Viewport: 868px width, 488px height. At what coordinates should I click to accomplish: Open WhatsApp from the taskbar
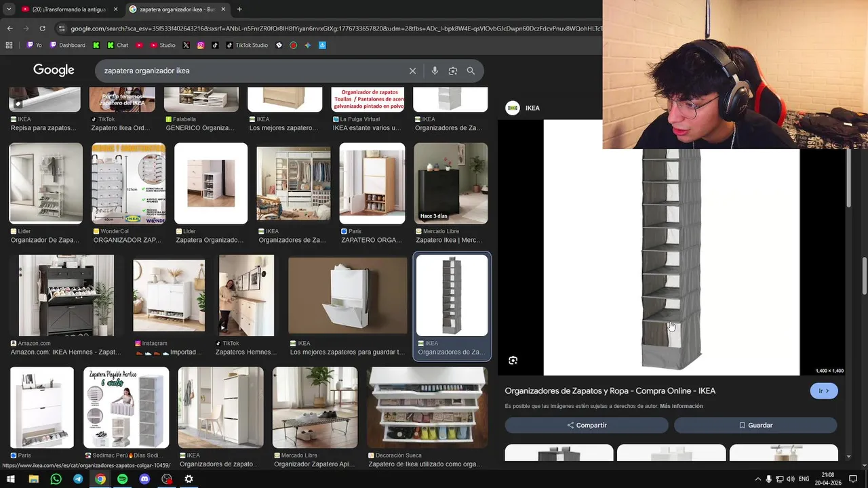tap(56, 479)
